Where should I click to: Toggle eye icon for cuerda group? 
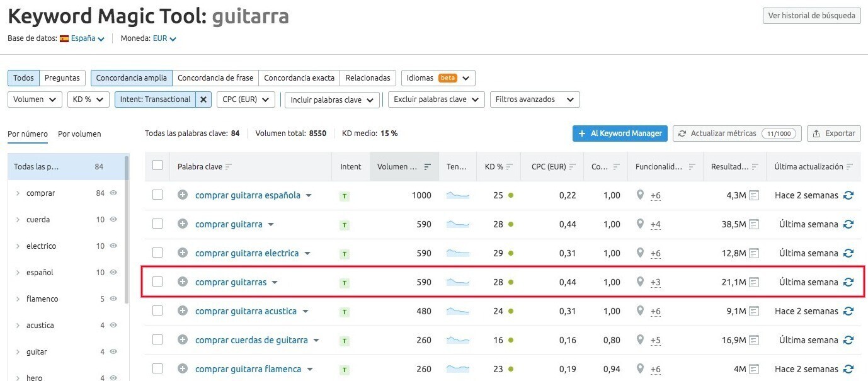[x=113, y=220]
